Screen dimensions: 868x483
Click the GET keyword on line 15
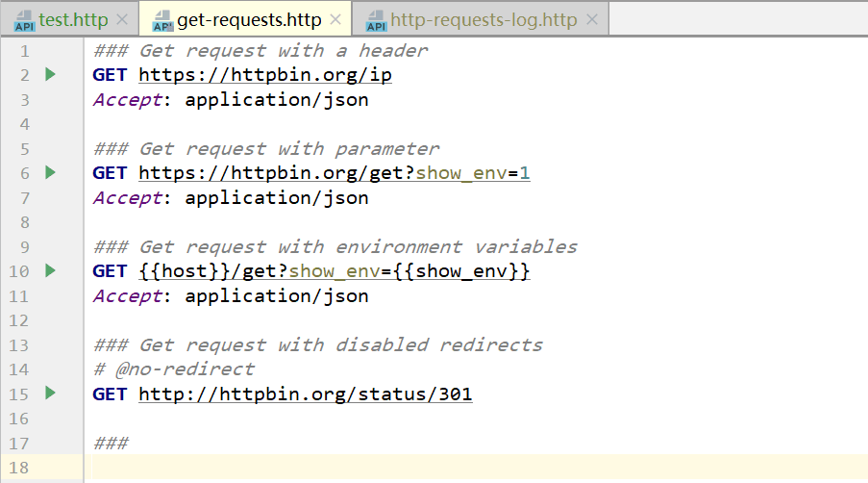tap(110, 394)
